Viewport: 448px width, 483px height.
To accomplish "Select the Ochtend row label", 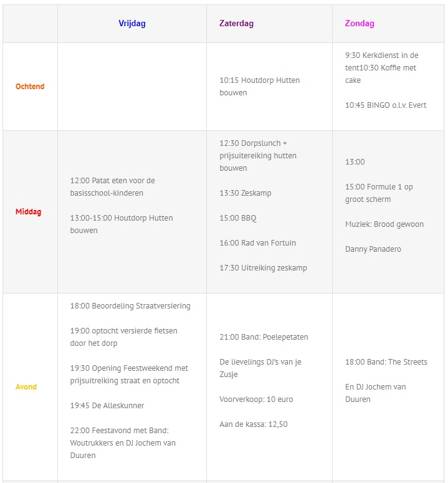I will pos(30,86).
